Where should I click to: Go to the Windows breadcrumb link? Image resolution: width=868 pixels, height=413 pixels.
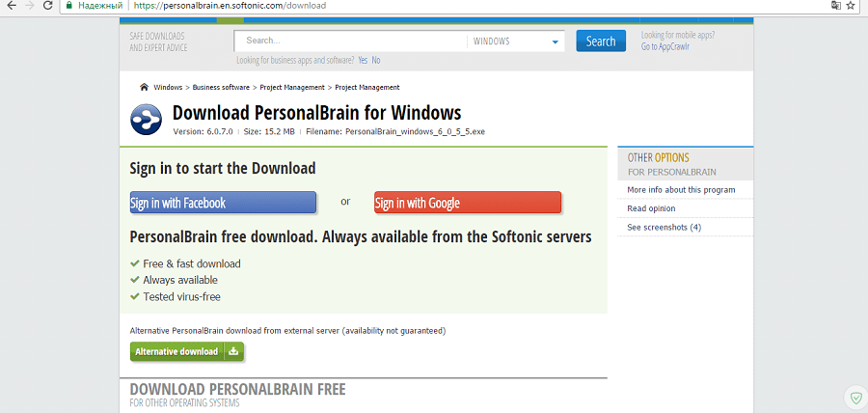point(168,87)
